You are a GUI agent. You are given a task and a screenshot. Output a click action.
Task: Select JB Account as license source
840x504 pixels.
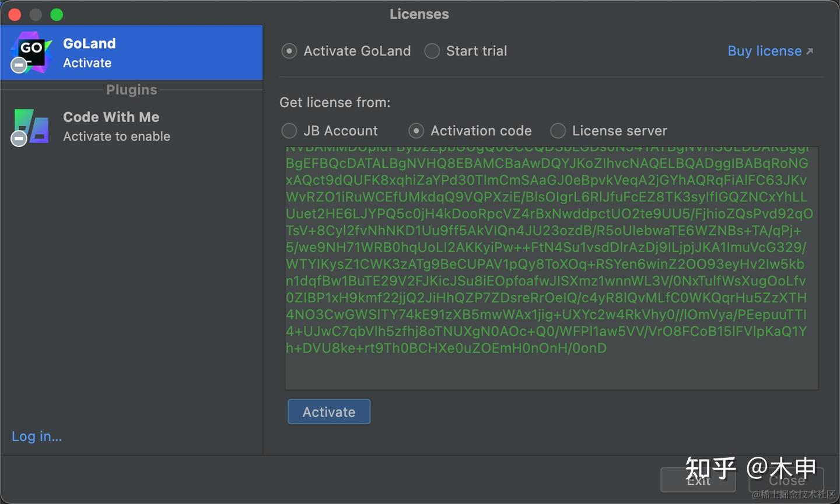tap(289, 131)
